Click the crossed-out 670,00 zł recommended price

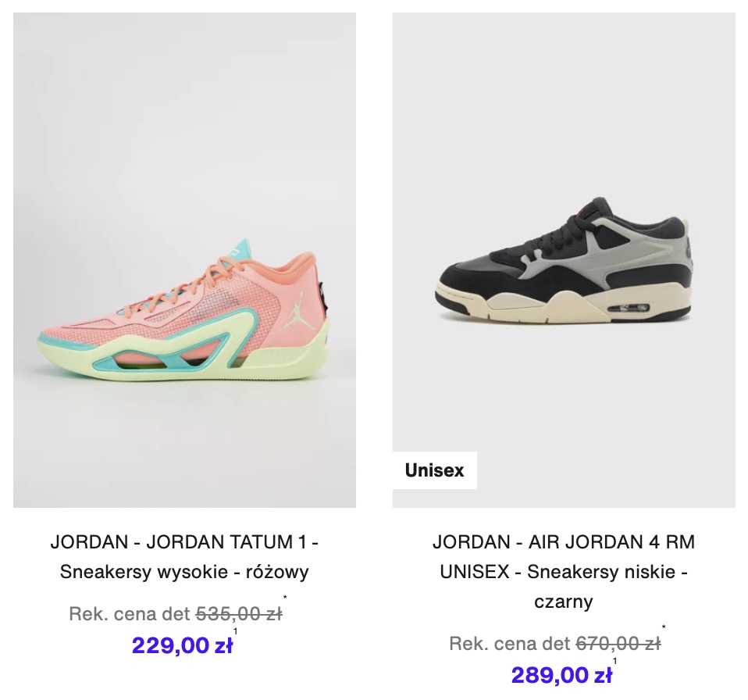pos(618,644)
